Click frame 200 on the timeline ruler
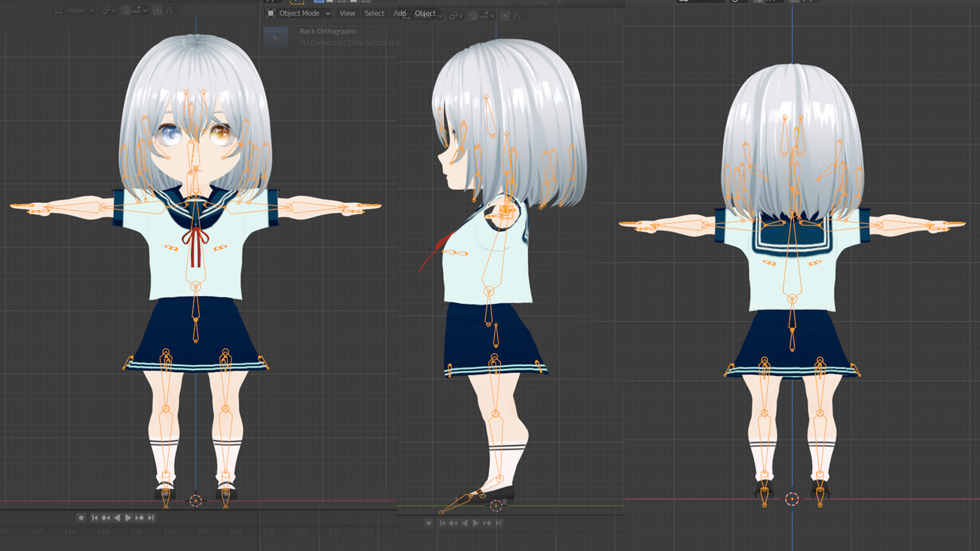 [x=367, y=531]
